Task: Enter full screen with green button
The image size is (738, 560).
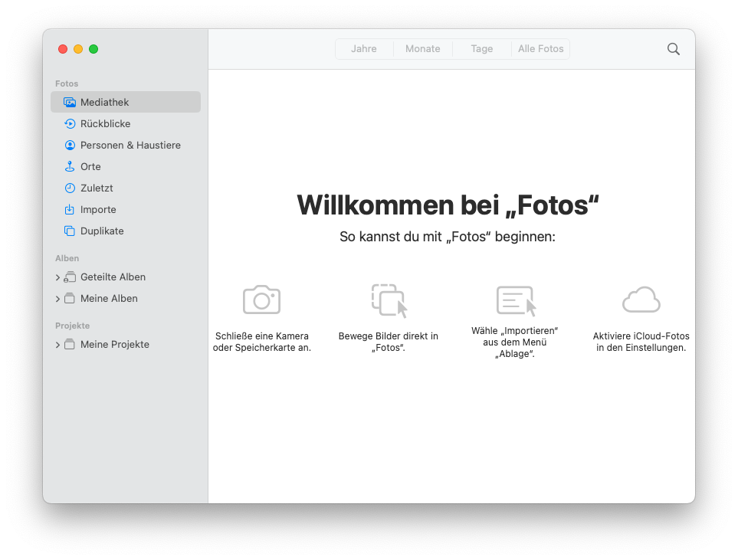Action: (x=93, y=49)
